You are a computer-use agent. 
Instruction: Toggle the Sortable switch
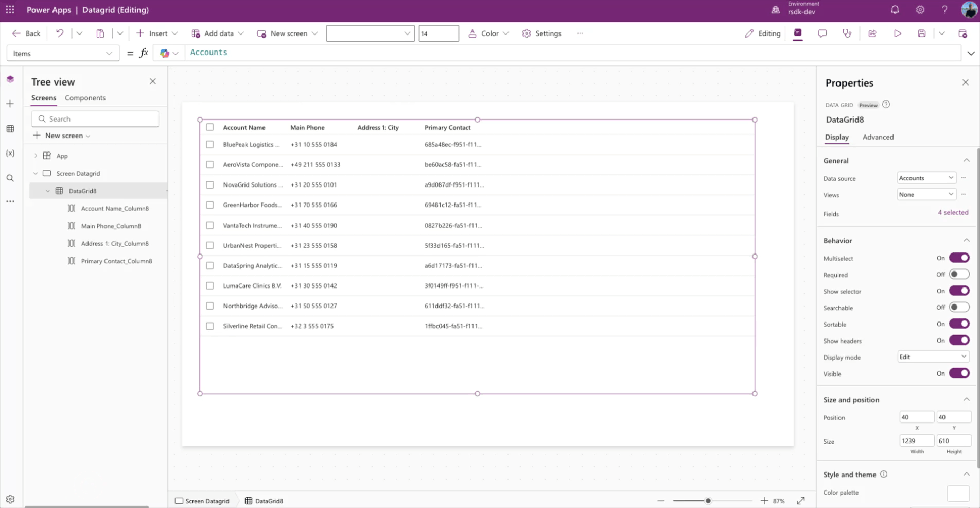pos(959,324)
